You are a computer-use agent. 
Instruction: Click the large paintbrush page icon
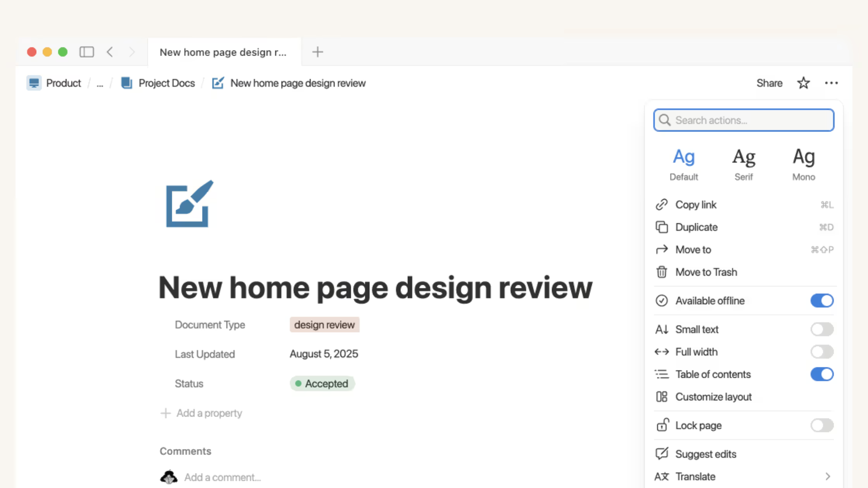(x=189, y=204)
